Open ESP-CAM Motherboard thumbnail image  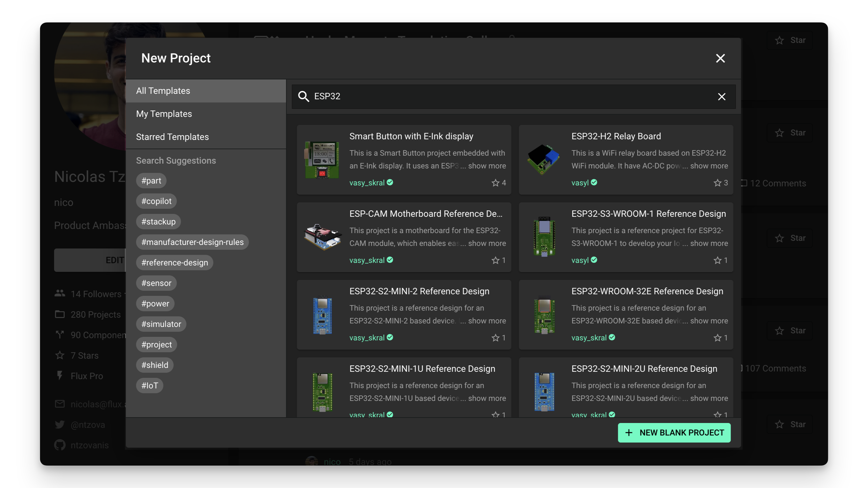(x=323, y=237)
